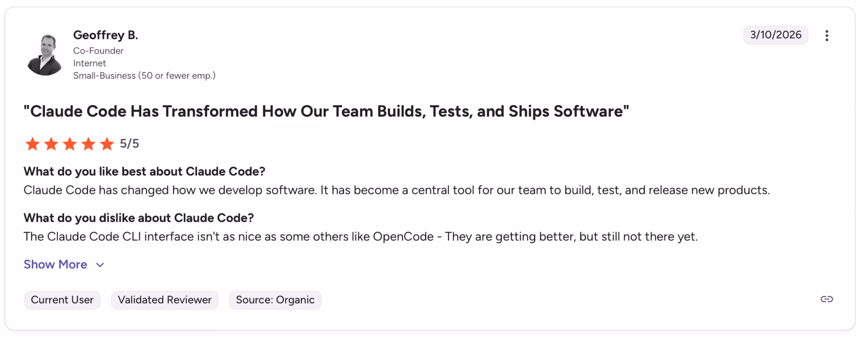The height and width of the screenshot is (337, 868).
Task: Click the second orange rating star
Action: pos(51,144)
